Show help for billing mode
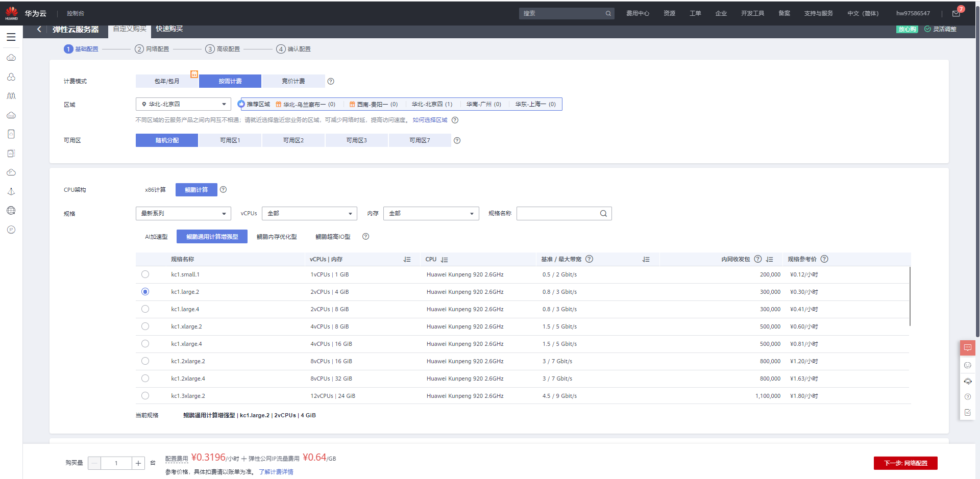The image size is (980, 479). tap(331, 81)
